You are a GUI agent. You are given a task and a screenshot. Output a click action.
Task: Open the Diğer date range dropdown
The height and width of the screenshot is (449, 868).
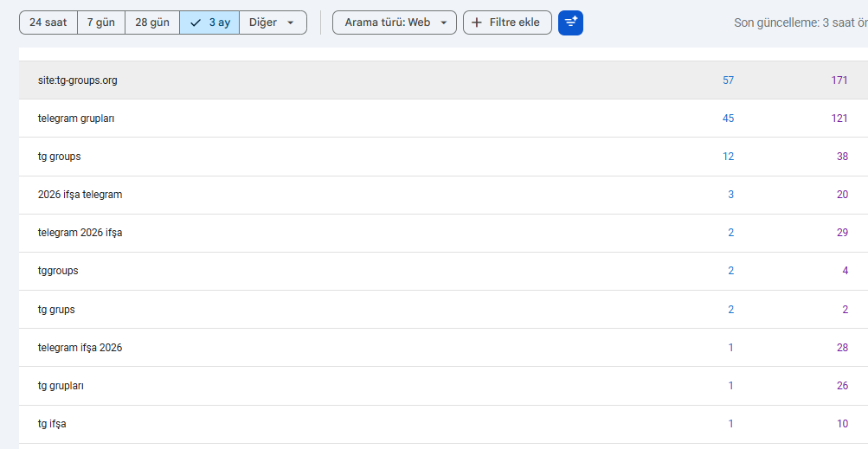(273, 22)
